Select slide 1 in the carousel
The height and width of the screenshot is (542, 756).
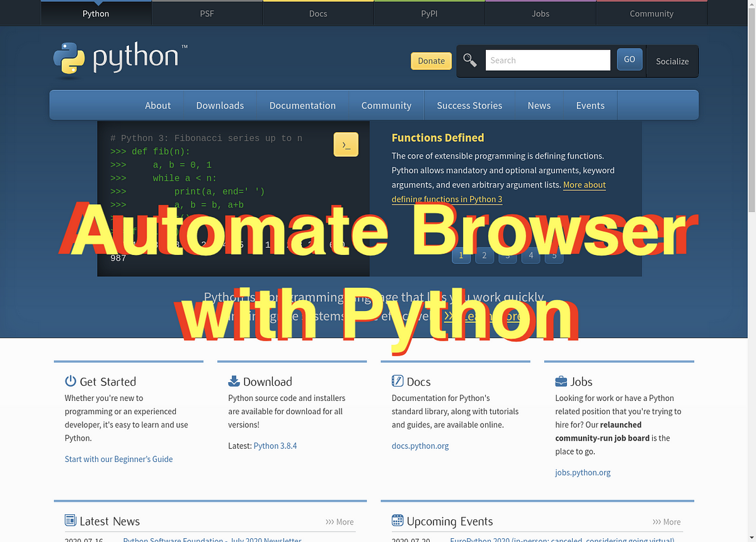click(x=461, y=255)
